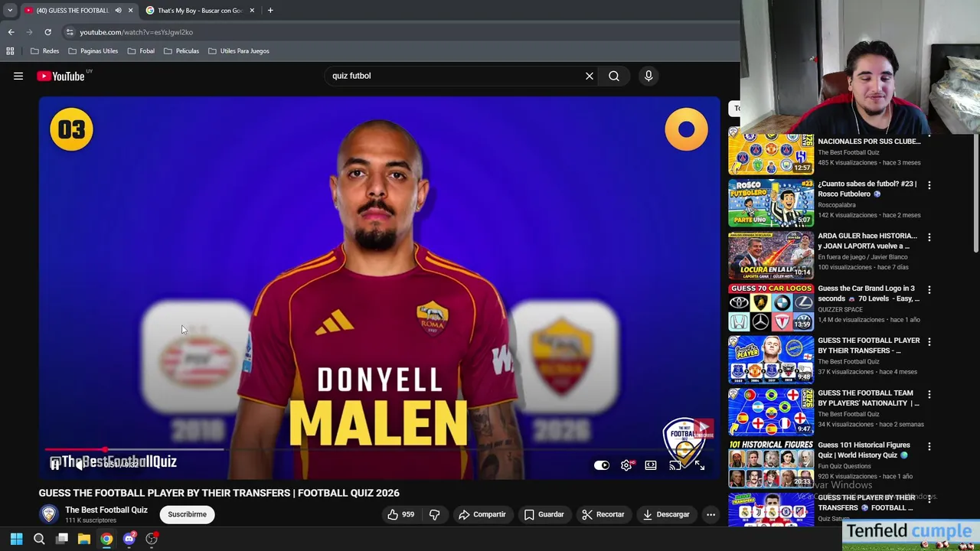The image size is (980, 551).
Task: Open the Peliculas bookmark folder
Action: tap(181, 51)
